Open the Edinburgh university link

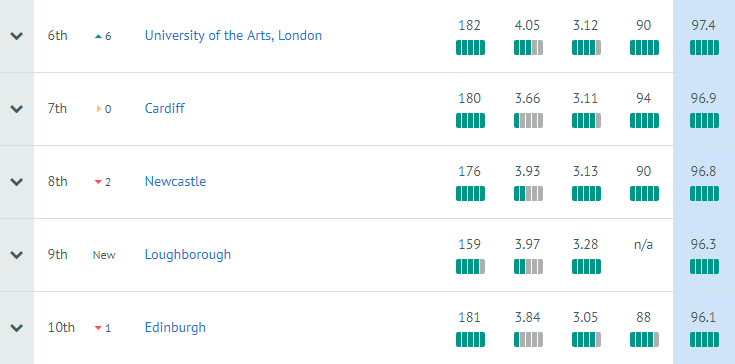tap(175, 327)
